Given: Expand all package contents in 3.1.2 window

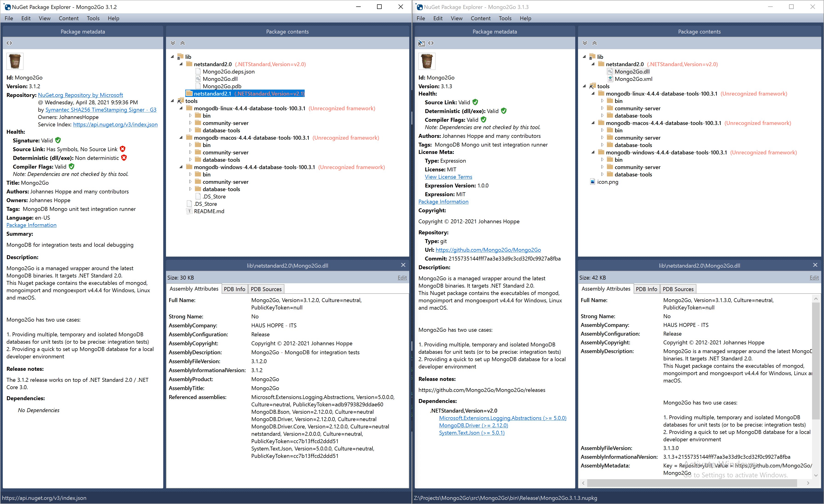Looking at the screenshot, I should pos(173,43).
